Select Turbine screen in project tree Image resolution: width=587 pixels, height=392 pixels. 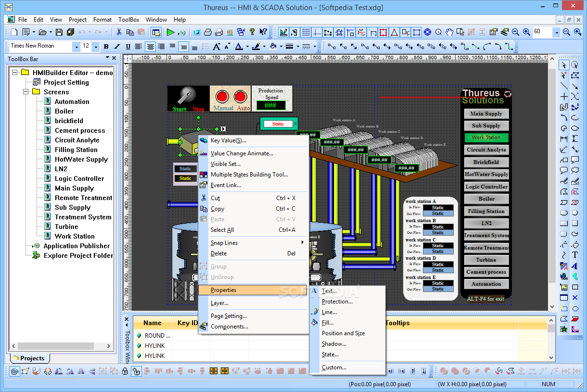[66, 227]
